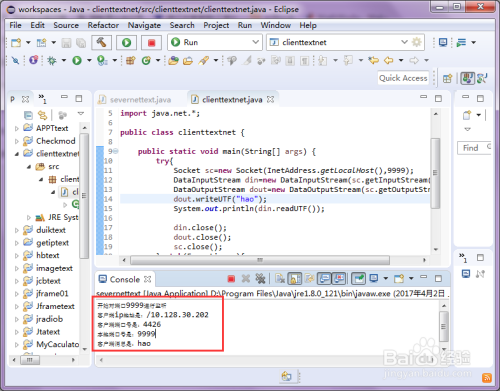Click the Run green play icon, second toolbar row
This screenshot has height=391, width=500.
tap(77, 60)
